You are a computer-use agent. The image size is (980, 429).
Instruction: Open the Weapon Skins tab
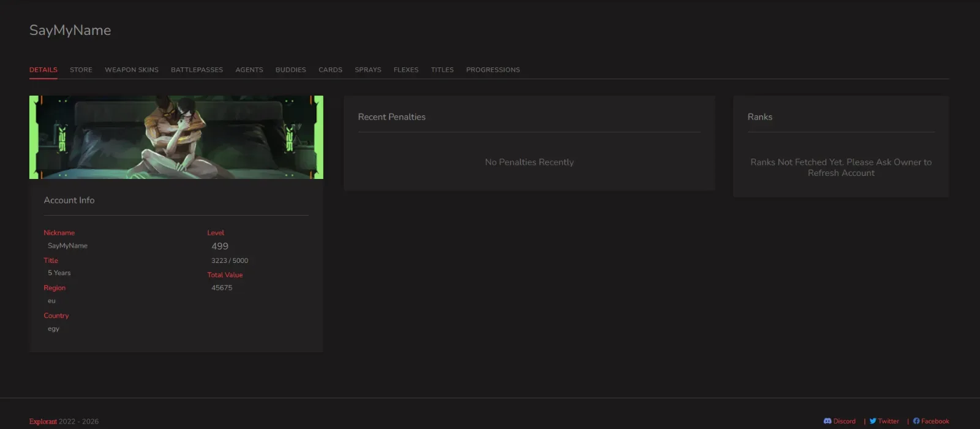point(132,70)
